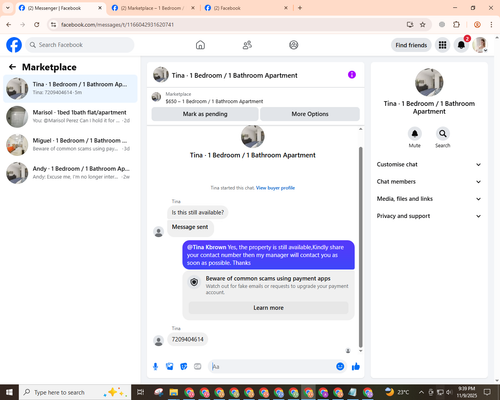Open Friends icon in top navigation

[x=247, y=45]
